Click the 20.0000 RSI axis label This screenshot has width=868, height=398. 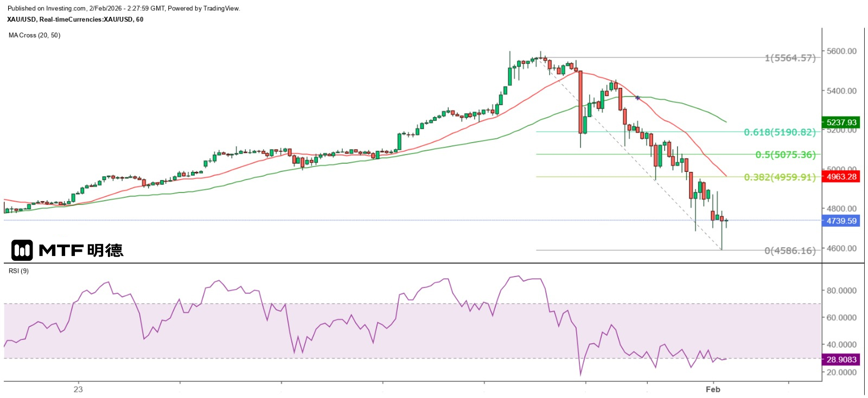(x=841, y=373)
